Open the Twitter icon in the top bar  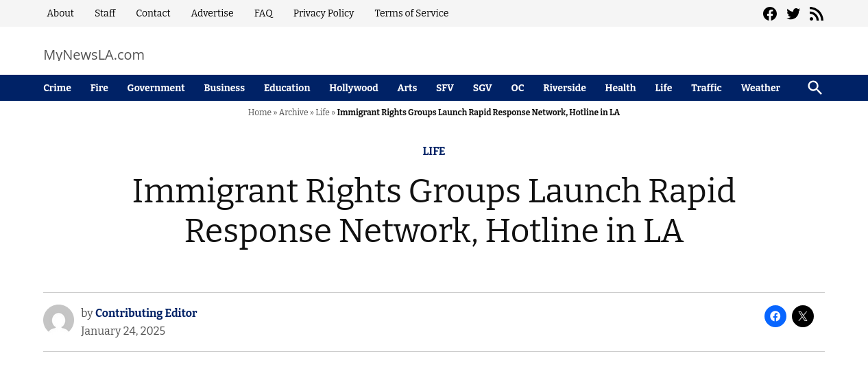click(x=793, y=14)
